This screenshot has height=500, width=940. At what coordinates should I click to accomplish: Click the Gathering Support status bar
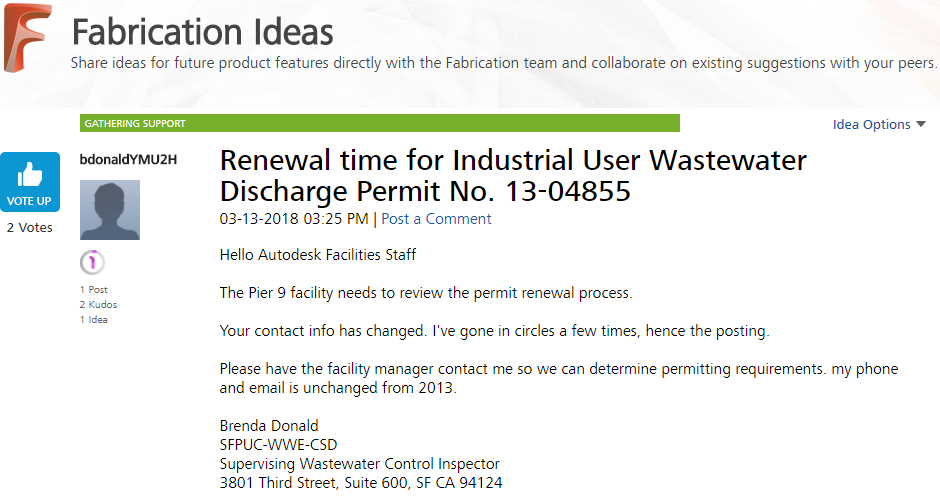tap(379, 123)
